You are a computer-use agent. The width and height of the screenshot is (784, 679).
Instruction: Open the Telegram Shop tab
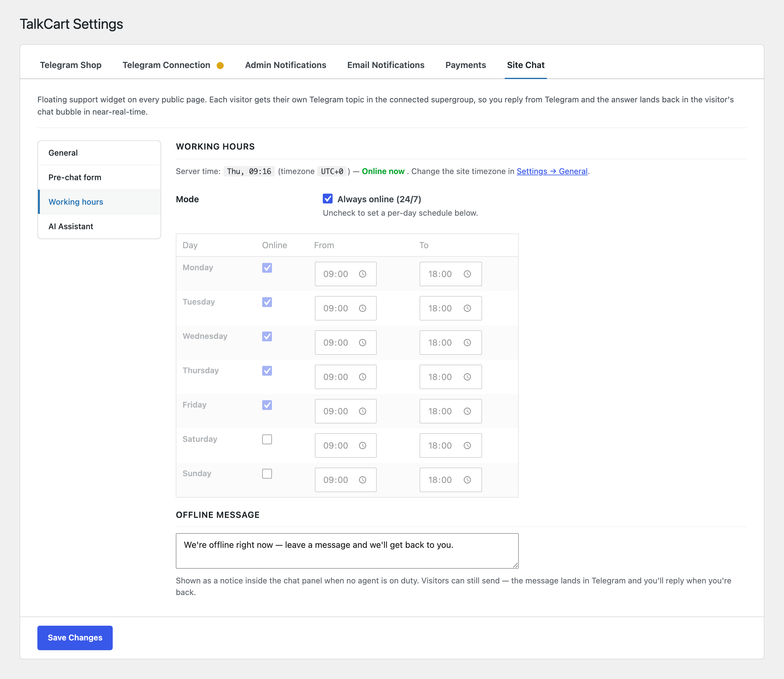click(71, 65)
